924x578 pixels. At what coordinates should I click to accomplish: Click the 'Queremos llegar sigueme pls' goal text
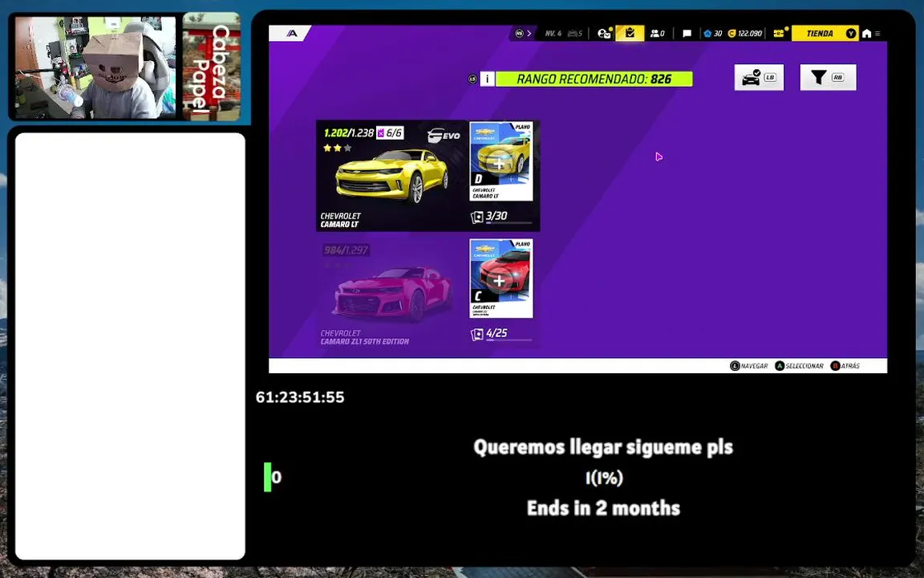pos(603,447)
